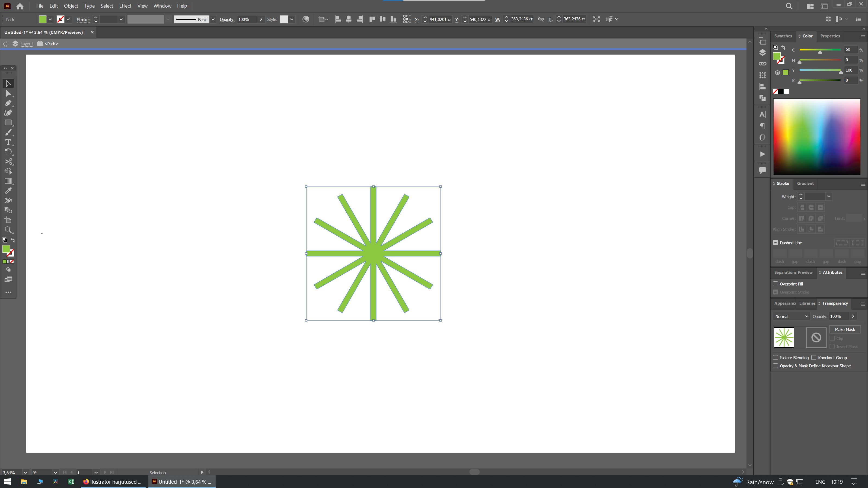The height and width of the screenshot is (488, 868).
Task: Select the Type tool
Action: pos(8,142)
